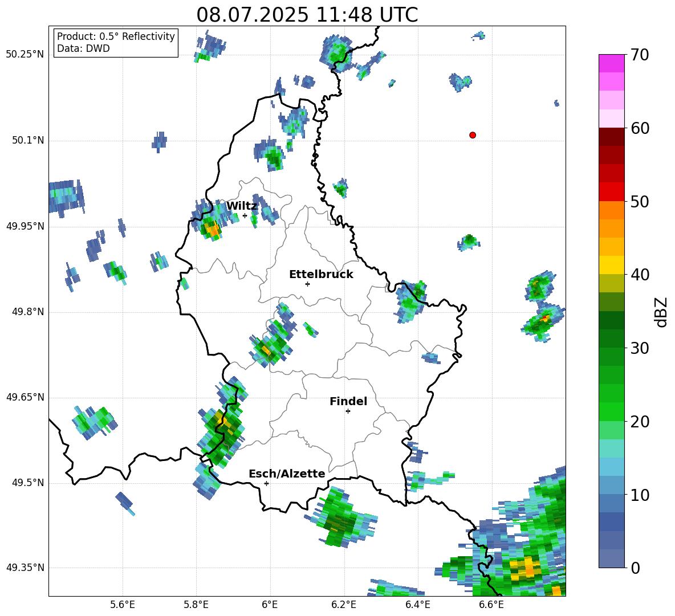Click the 49.65°N latitude label
This screenshot has width=675, height=616.
[25, 397]
